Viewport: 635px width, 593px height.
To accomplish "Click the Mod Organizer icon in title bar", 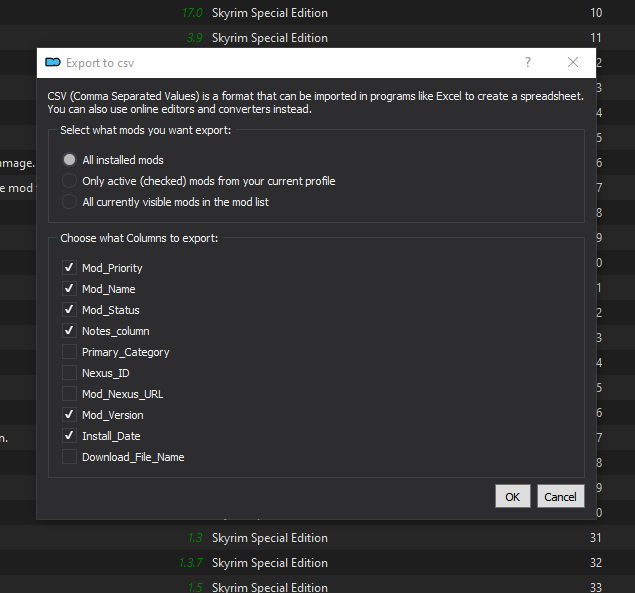I will pos(53,63).
